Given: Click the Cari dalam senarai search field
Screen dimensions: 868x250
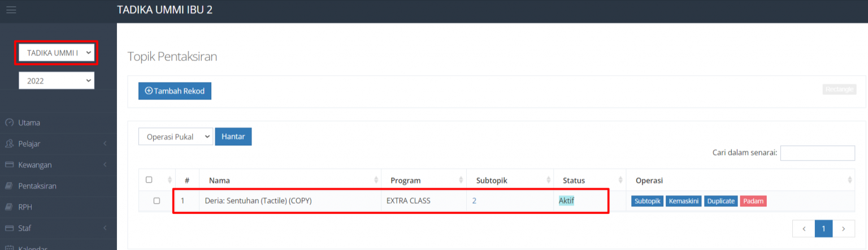Looking at the screenshot, I should [817, 153].
